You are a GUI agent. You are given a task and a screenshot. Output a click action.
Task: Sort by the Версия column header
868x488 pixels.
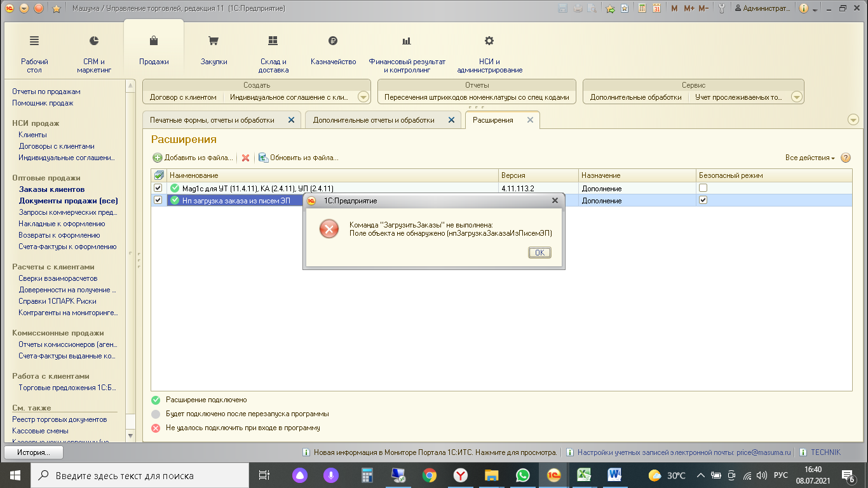tap(538, 175)
